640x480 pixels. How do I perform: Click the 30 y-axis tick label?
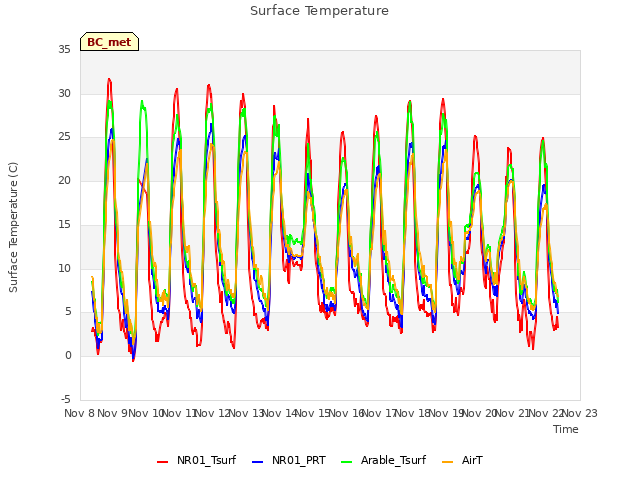click(x=64, y=93)
